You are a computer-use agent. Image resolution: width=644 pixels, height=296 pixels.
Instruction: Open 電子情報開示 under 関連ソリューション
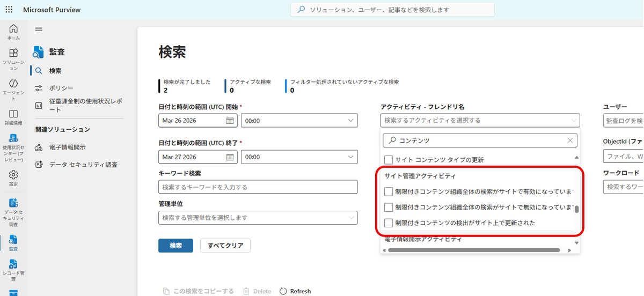tap(67, 147)
